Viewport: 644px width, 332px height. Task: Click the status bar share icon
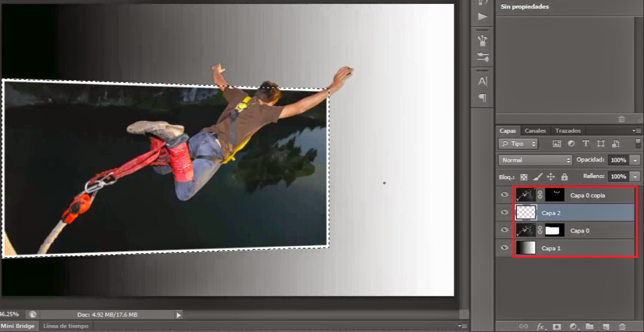[33, 314]
